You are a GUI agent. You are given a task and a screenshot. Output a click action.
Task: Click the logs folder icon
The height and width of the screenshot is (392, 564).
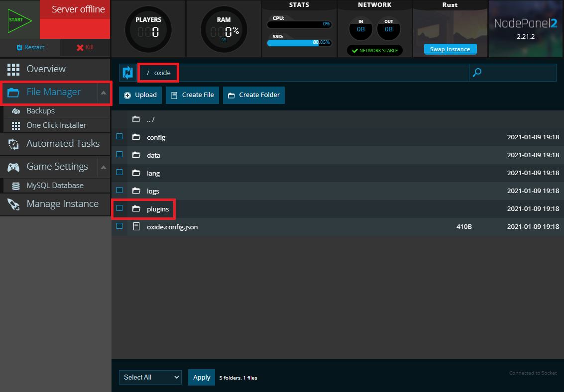point(136,191)
